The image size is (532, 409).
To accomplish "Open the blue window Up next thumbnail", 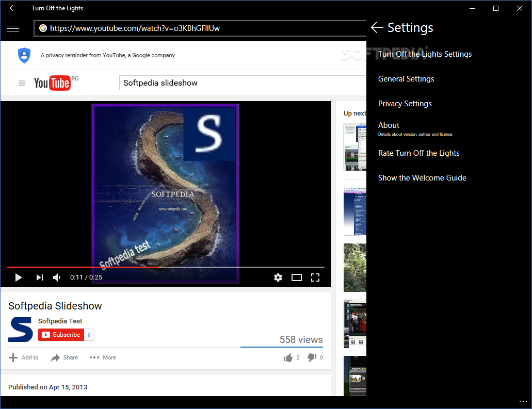I will 355,211.
